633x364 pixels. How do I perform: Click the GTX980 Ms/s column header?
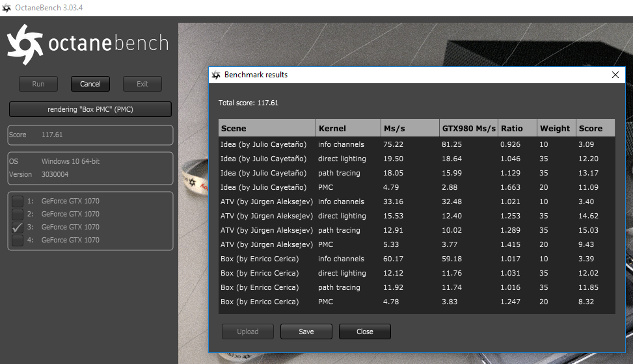pos(468,128)
